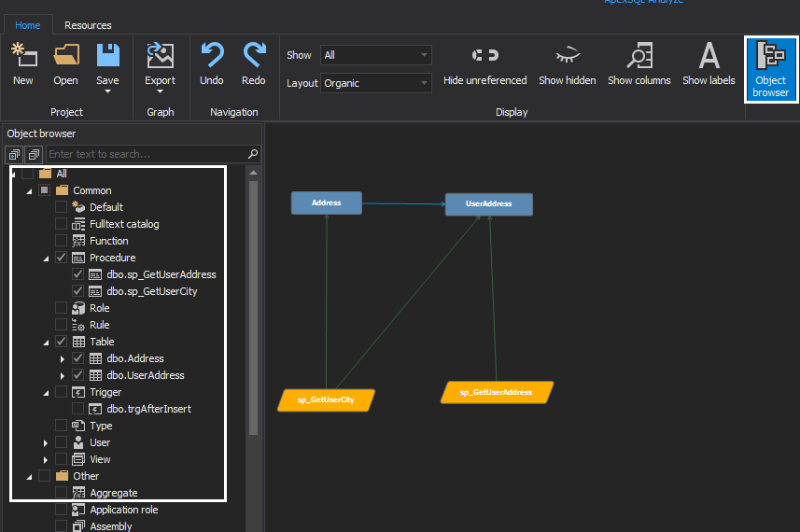Screen dimensions: 800x532
Task: Switch to the Resources tab
Action: (x=88, y=25)
